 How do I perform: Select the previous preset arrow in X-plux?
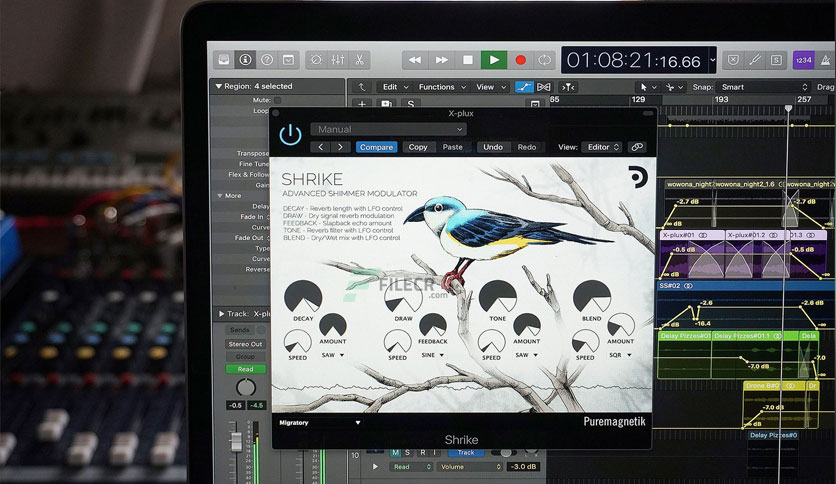pos(320,147)
